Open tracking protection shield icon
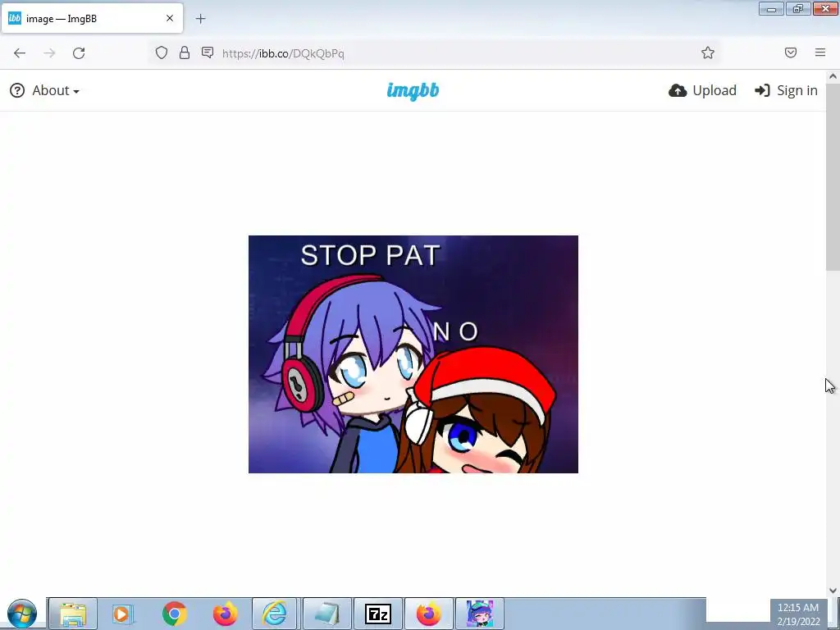840x630 pixels. pos(162,52)
